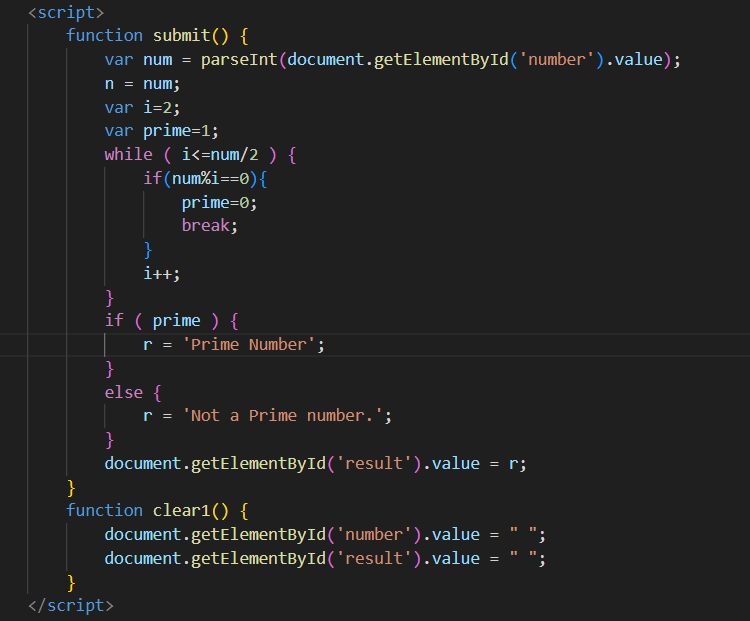Click the break statement
The image size is (750, 621).
[210, 226]
